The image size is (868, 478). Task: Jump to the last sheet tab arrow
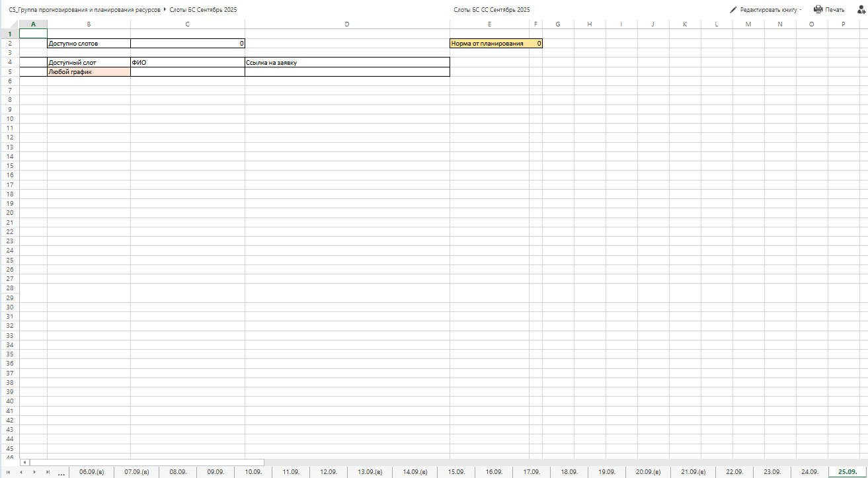[x=47, y=472]
